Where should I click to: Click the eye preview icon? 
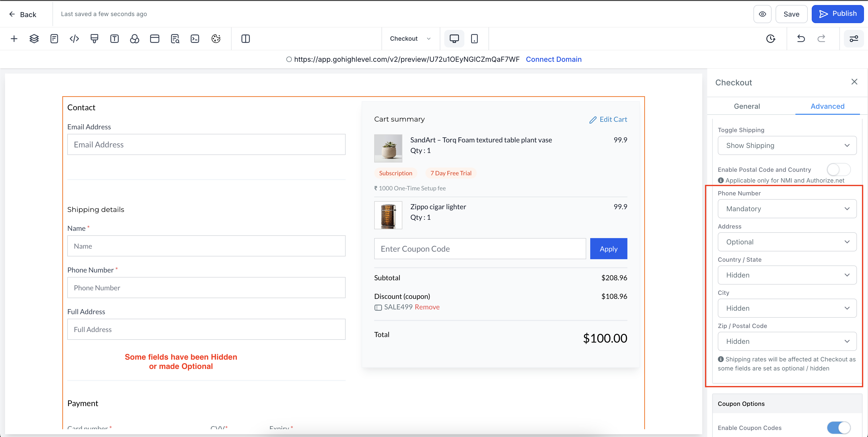pos(763,14)
